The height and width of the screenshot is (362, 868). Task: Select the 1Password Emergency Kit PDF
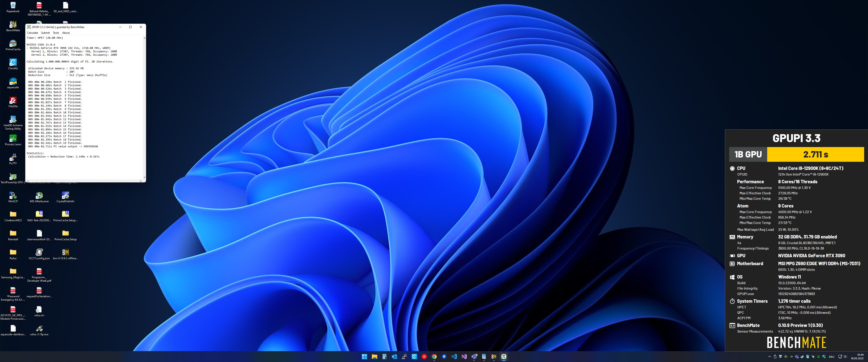point(13,294)
